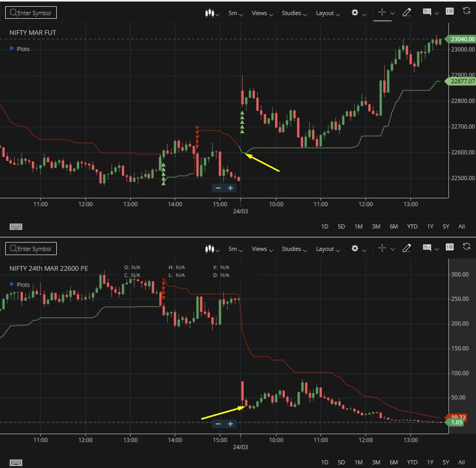Click zoom in plus on top chart

tap(230, 187)
